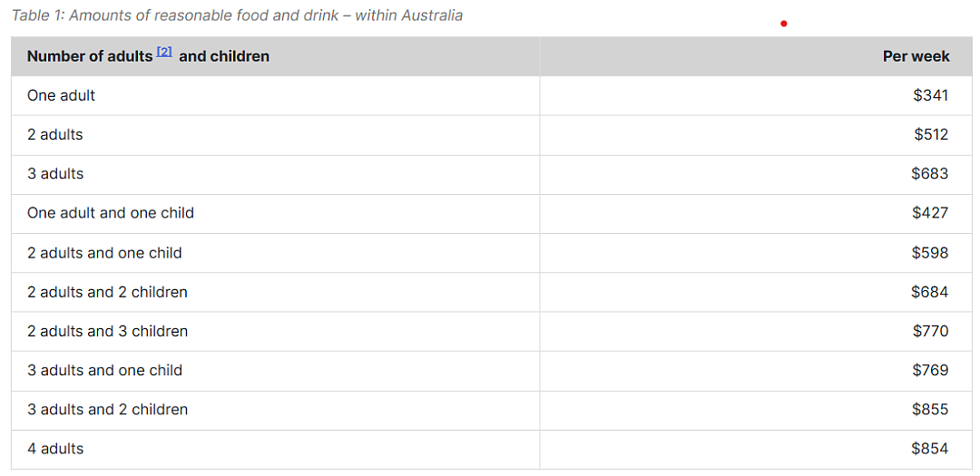Select the $770 amount cell
The width and height of the screenshot is (980, 476).
[930, 331]
